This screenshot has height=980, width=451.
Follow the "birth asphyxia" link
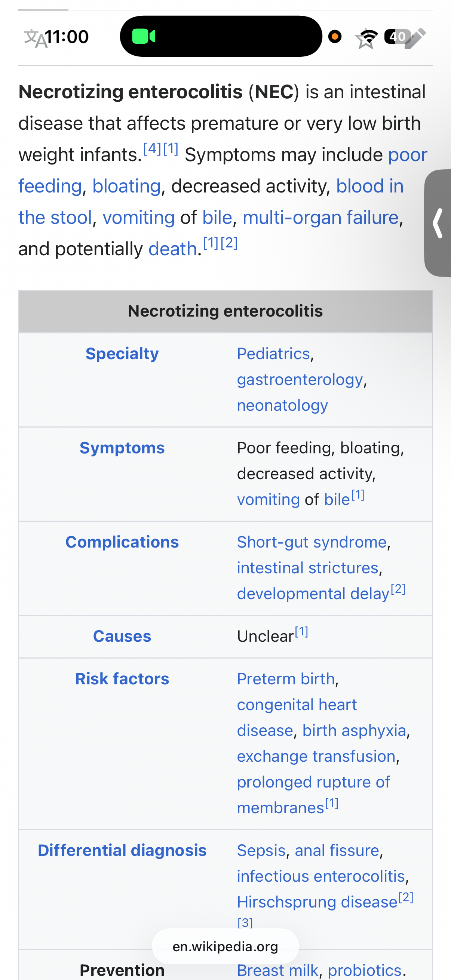tap(354, 730)
